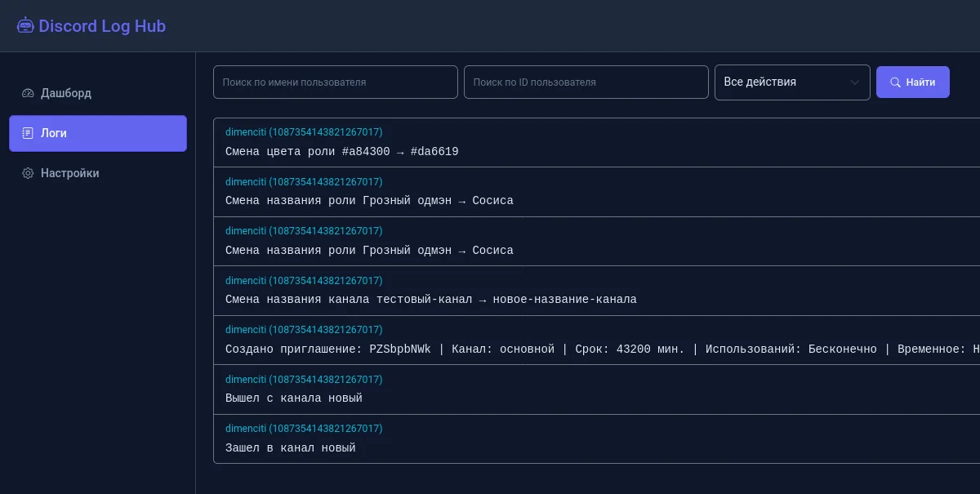
Task: Go to Настройки in sidebar
Action: (98, 173)
